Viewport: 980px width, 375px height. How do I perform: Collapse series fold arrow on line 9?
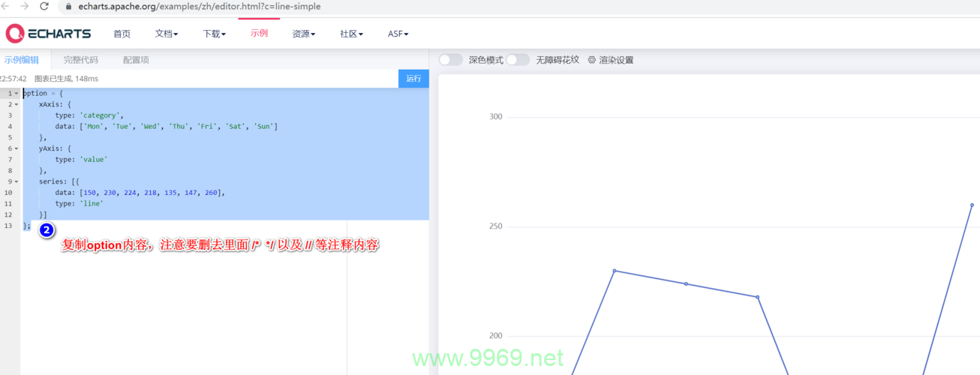(17, 181)
